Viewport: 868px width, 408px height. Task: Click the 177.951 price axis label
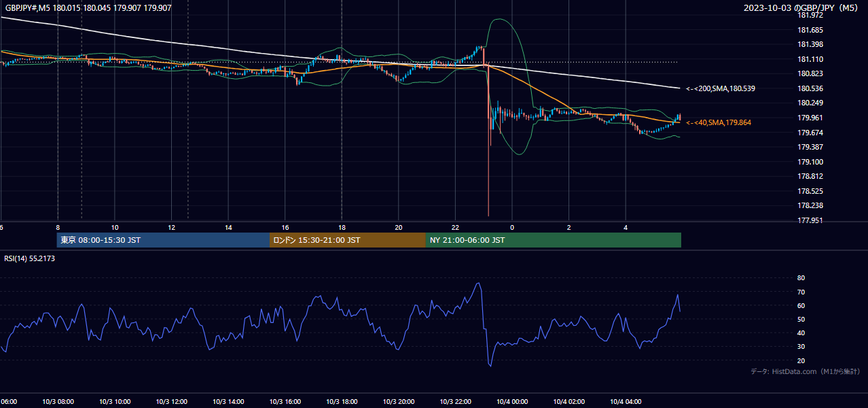tap(810, 220)
